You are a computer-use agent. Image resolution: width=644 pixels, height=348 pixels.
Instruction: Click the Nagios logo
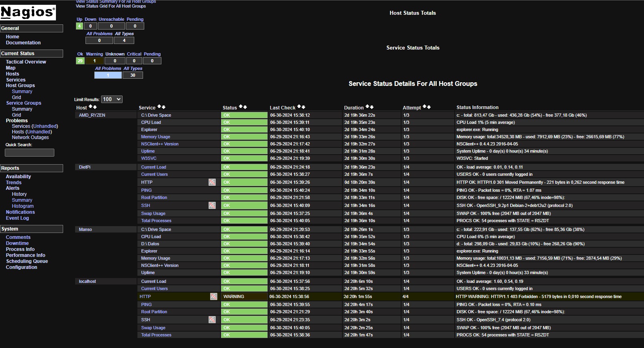pos(28,13)
